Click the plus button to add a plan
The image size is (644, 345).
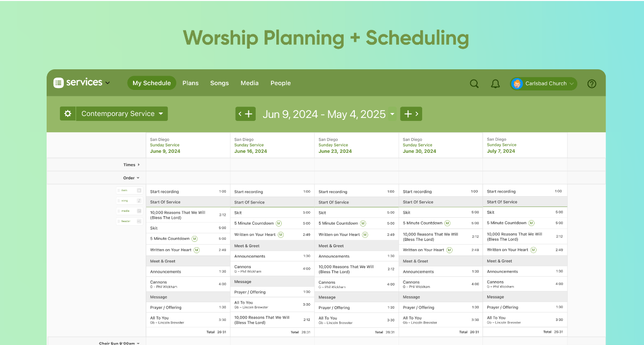click(407, 114)
